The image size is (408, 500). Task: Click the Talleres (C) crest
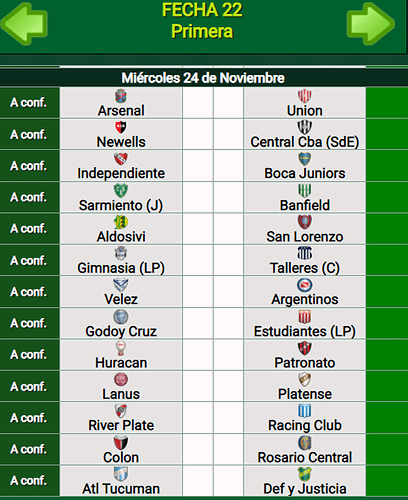pyautogui.click(x=305, y=253)
